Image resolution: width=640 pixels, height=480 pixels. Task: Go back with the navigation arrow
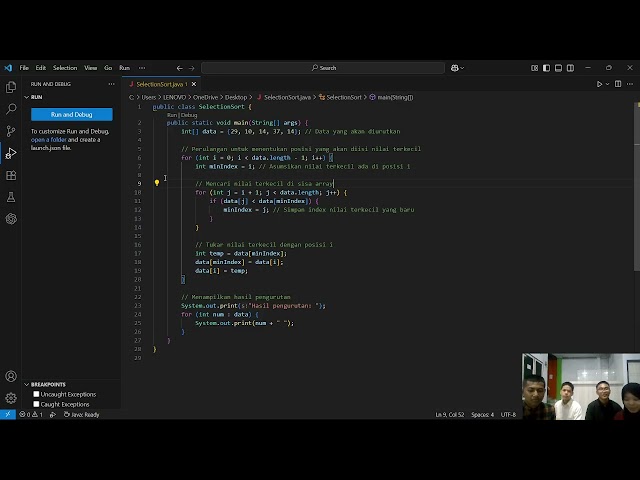180,68
